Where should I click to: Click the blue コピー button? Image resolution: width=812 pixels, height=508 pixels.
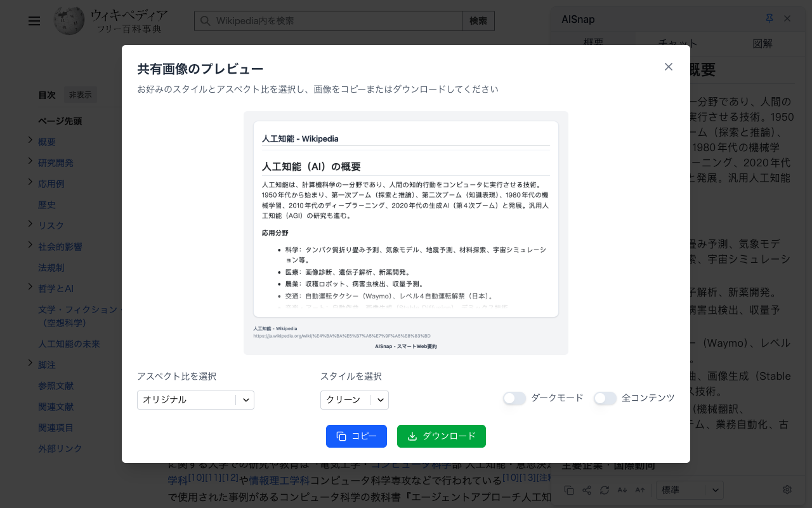357,436
